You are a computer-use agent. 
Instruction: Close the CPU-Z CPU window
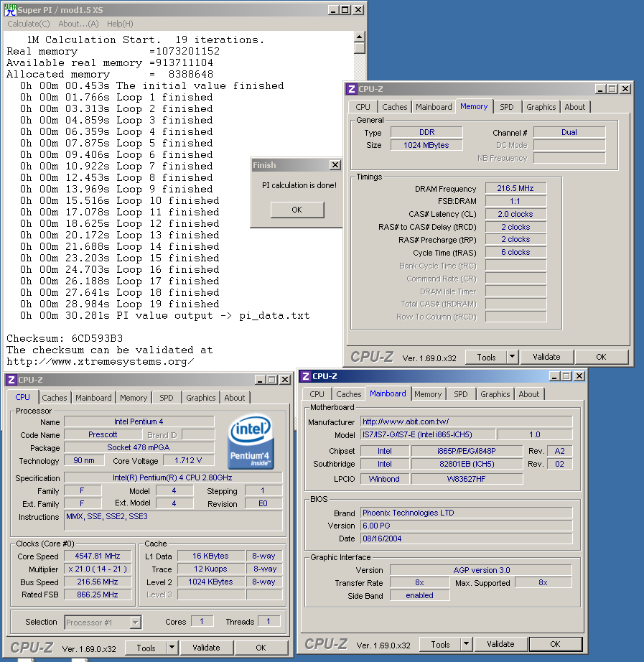(x=286, y=380)
